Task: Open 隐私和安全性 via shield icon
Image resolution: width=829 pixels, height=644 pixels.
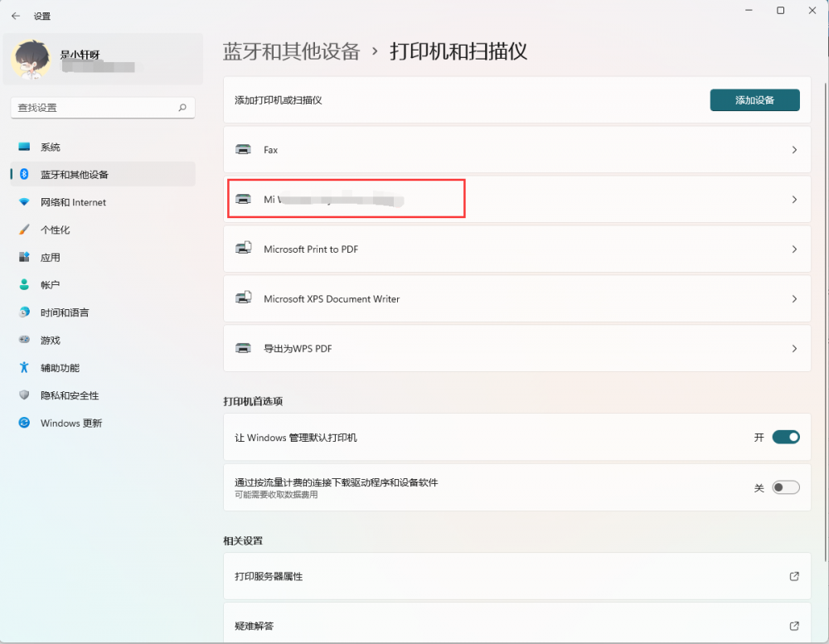Action: (25, 395)
